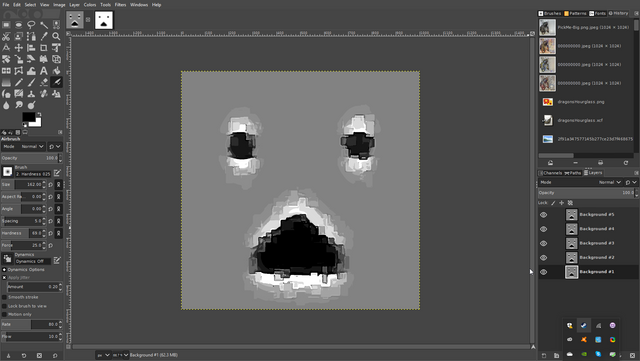This screenshot has height=361, width=640.
Task: Switch to the Patterns tab
Action: point(575,13)
